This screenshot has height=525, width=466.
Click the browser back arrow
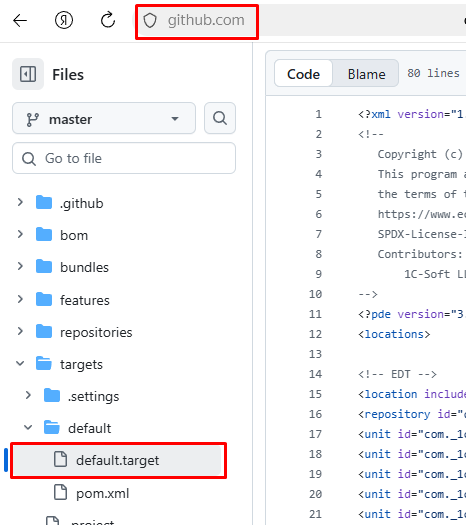20,20
